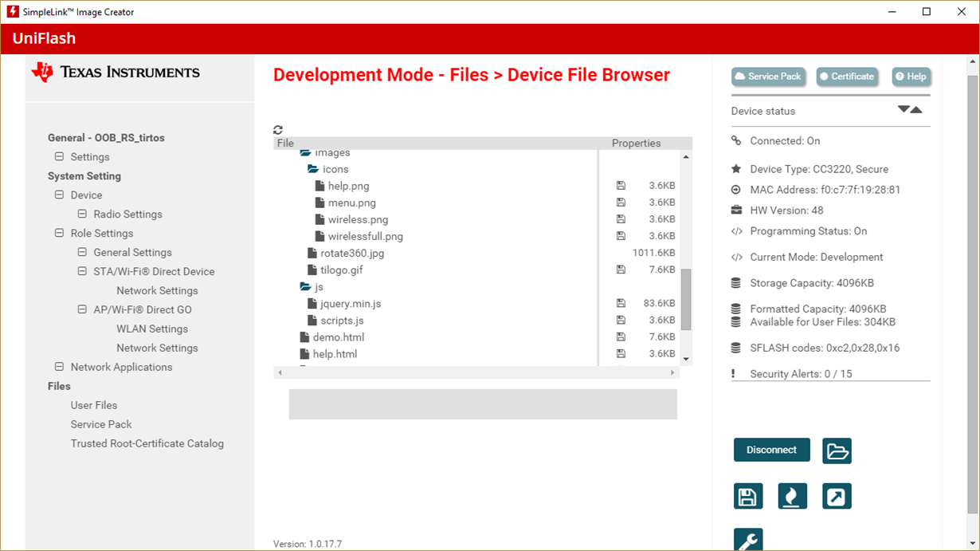Click the main window vertical scrollbar thumb
The image size is (980, 551).
point(973,295)
